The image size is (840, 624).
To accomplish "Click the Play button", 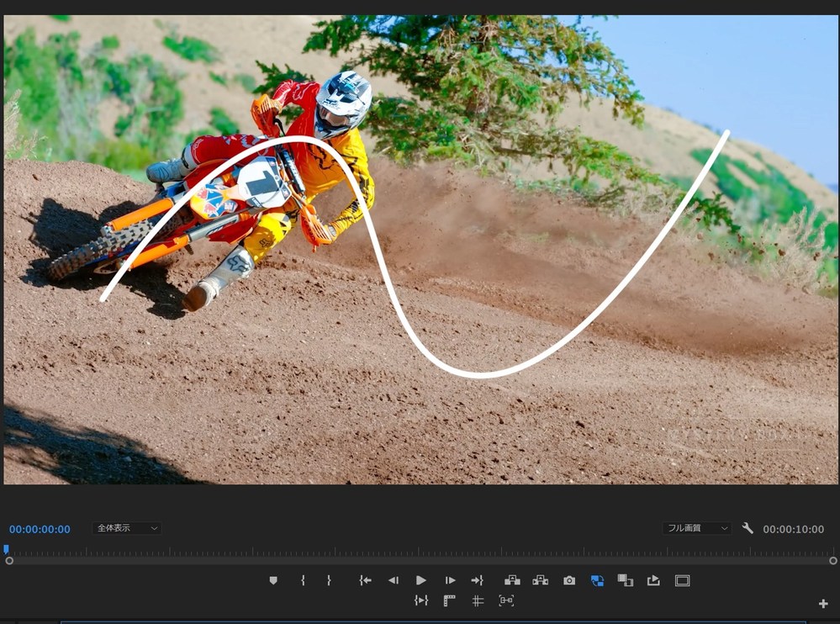I will tap(420, 580).
